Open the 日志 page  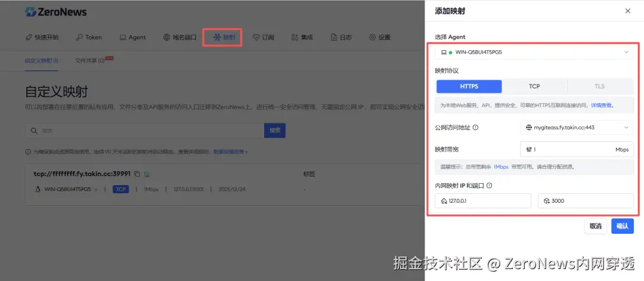341,38
